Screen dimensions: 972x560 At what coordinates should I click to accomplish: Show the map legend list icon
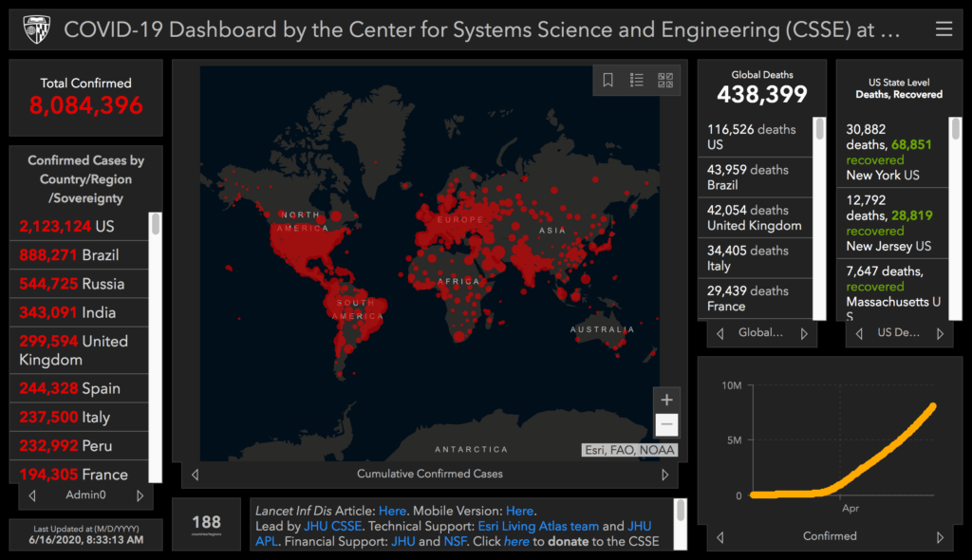tap(637, 81)
